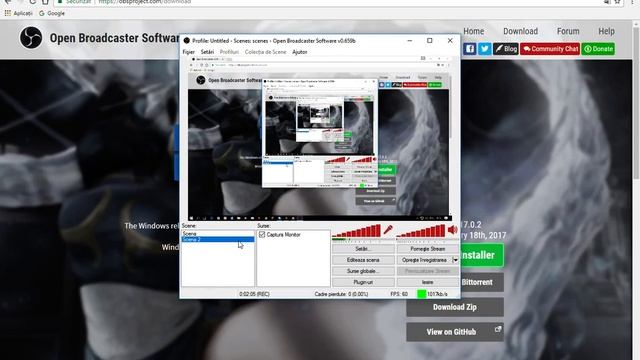
Task: Click the Aplicații apps grid icon in bookmarks bar
Action: [8, 13]
